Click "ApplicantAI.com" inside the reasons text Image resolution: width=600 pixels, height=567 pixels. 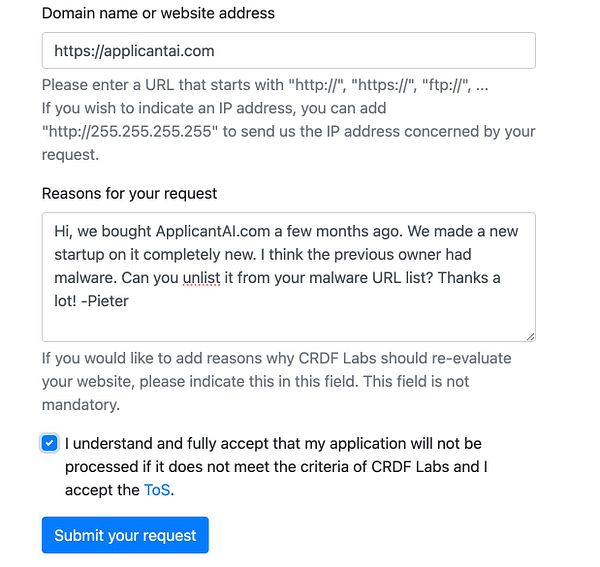pyautogui.click(x=208, y=231)
